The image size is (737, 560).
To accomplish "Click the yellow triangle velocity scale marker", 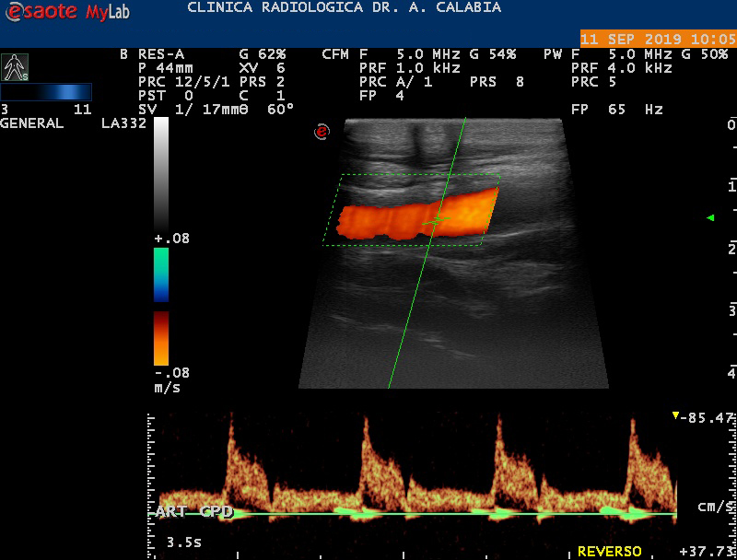I will 676,416.
